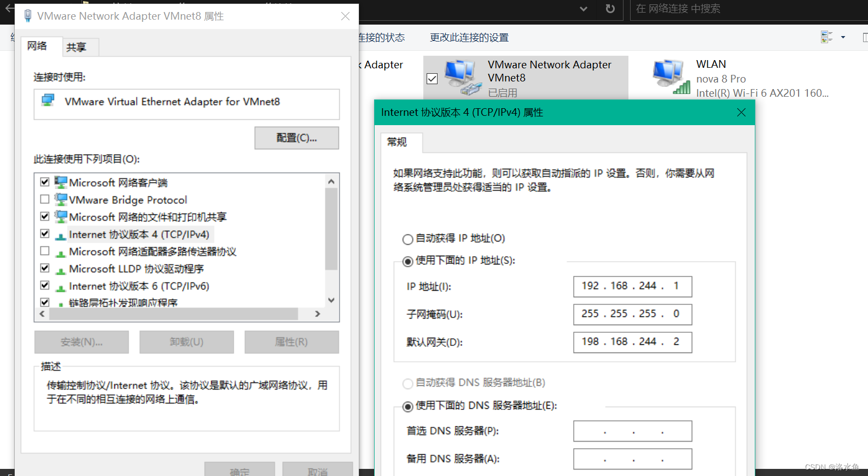Select 自动获得 IP 地址 radio button
Image resolution: width=868 pixels, height=476 pixels.
point(407,239)
